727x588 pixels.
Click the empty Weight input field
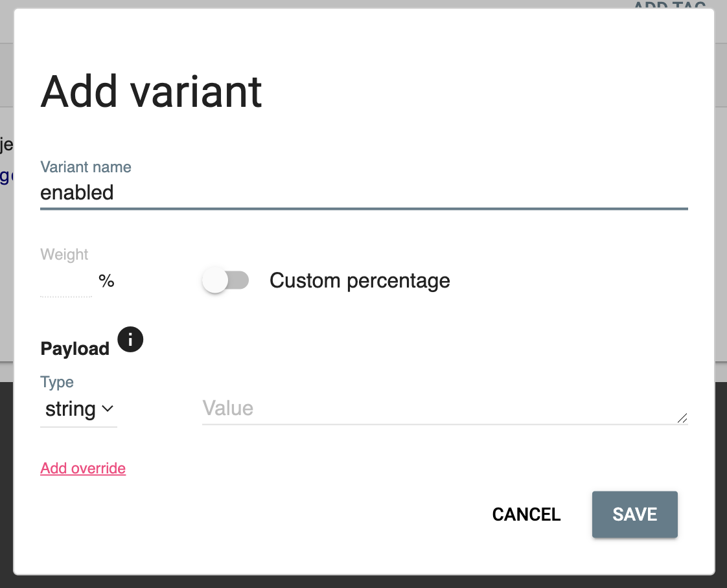click(65, 282)
